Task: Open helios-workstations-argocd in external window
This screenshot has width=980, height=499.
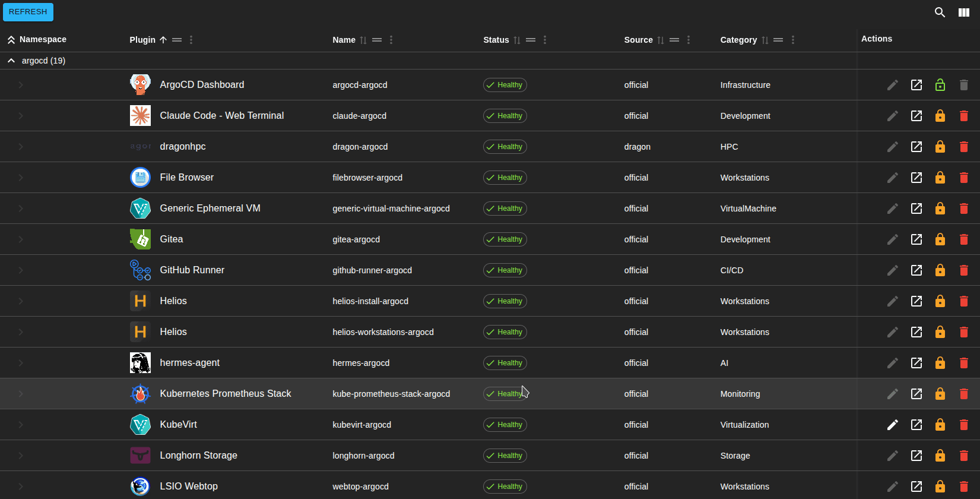Action: point(916,332)
